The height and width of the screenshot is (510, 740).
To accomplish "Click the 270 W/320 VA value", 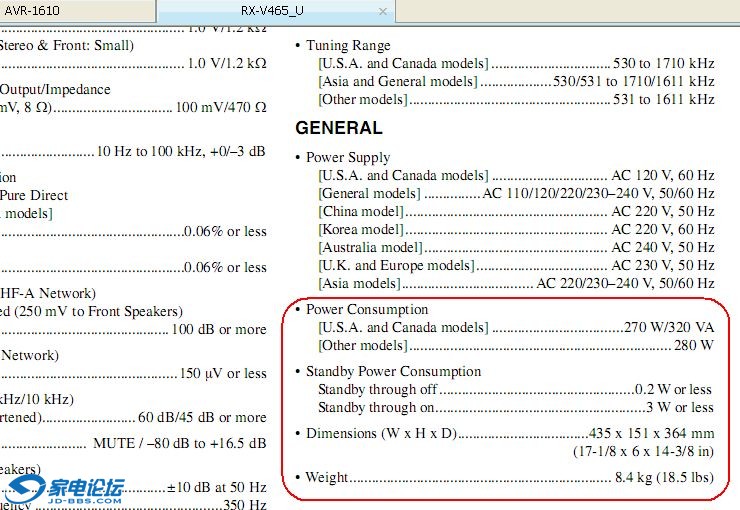I will 669,327.
